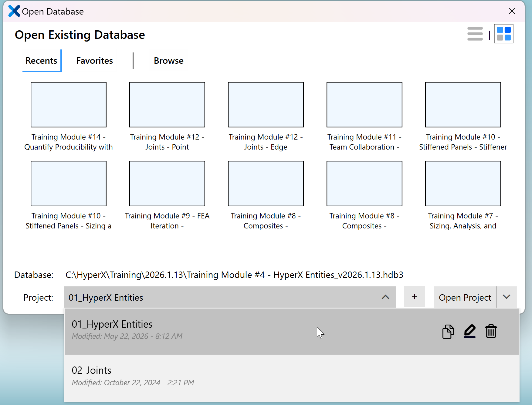The height and width of the screenshot is (405, 532).
Task: Click the Open Existing Database heading
Action: pos(80,35)
